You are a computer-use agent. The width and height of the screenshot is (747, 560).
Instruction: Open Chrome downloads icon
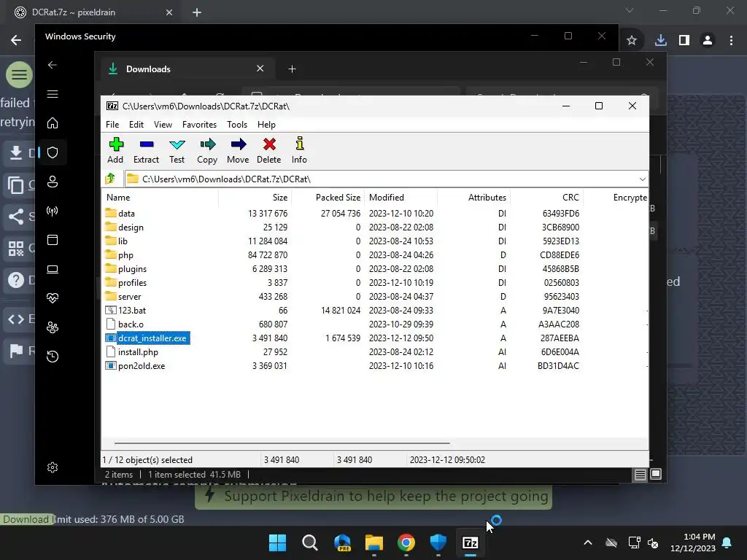(661, 41)
